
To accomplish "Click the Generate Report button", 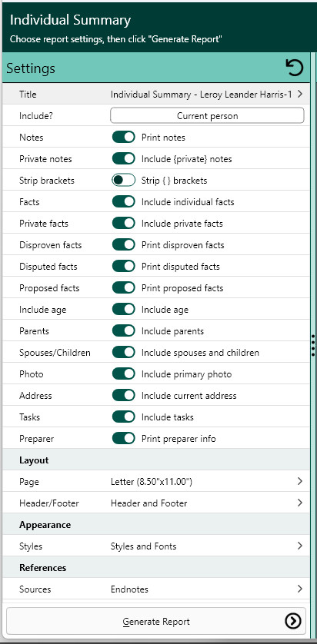I will pos(156,621).
